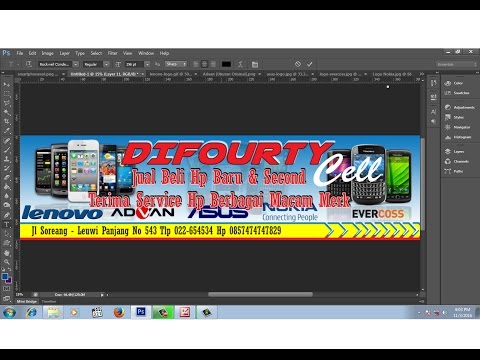This screenshot has height=360, width=480.
Task: Select the Dodge tool
Action: (x=7, y=206)
